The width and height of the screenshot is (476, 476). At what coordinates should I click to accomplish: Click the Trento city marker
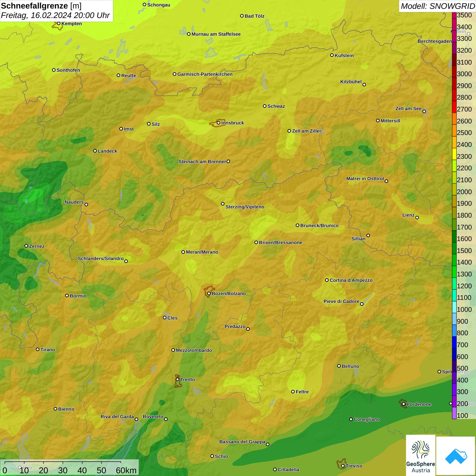[x=177, y=379]
